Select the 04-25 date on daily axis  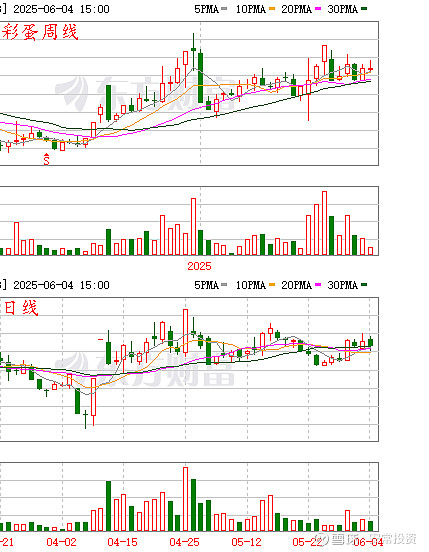pos(184,542)
